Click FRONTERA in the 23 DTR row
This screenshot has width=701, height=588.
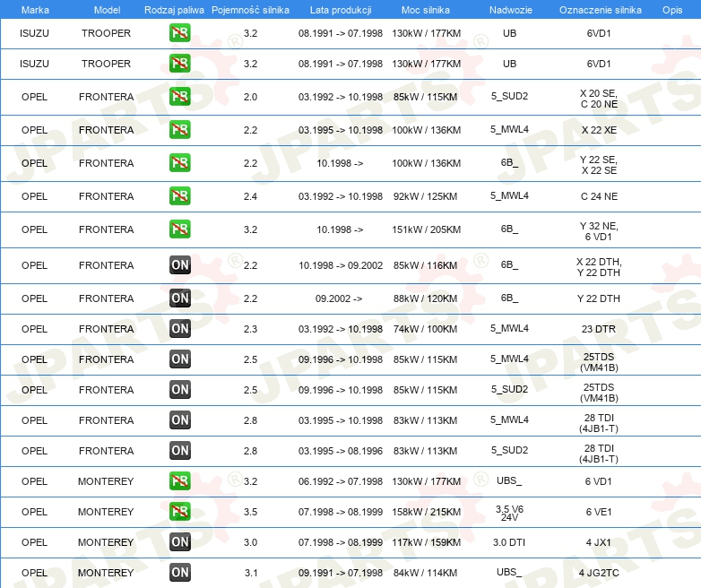click(107, 329)
